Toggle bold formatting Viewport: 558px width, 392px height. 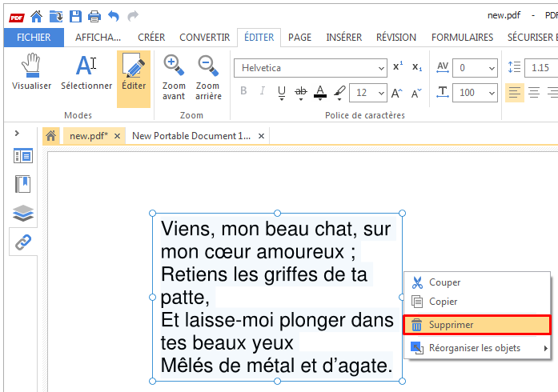(243, 91)
